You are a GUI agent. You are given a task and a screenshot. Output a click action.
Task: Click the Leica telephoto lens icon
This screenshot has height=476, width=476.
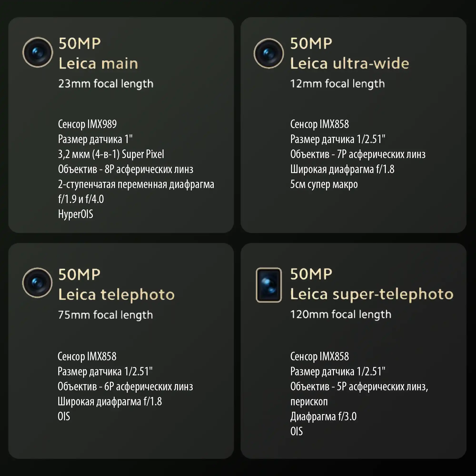(37, 283)
